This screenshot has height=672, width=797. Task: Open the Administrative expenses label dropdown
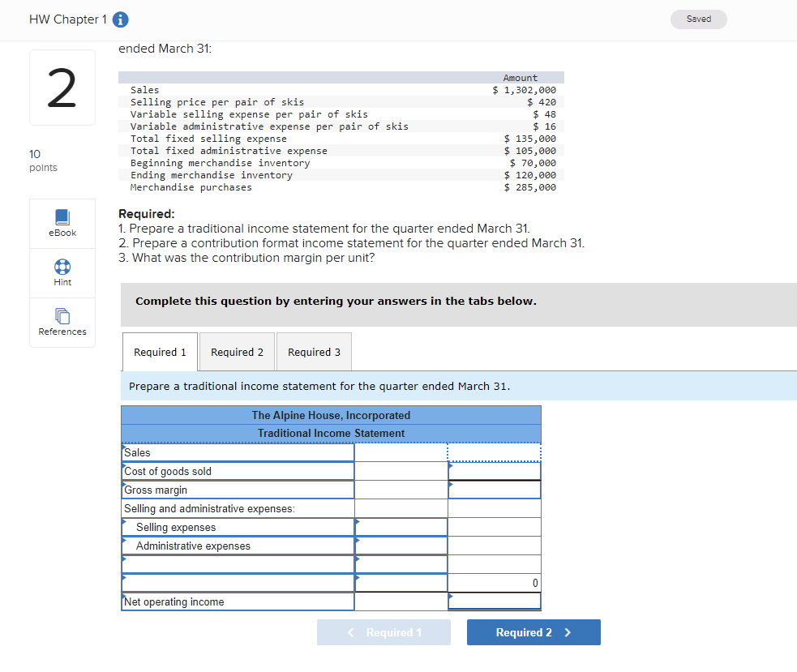click(238, 546)
